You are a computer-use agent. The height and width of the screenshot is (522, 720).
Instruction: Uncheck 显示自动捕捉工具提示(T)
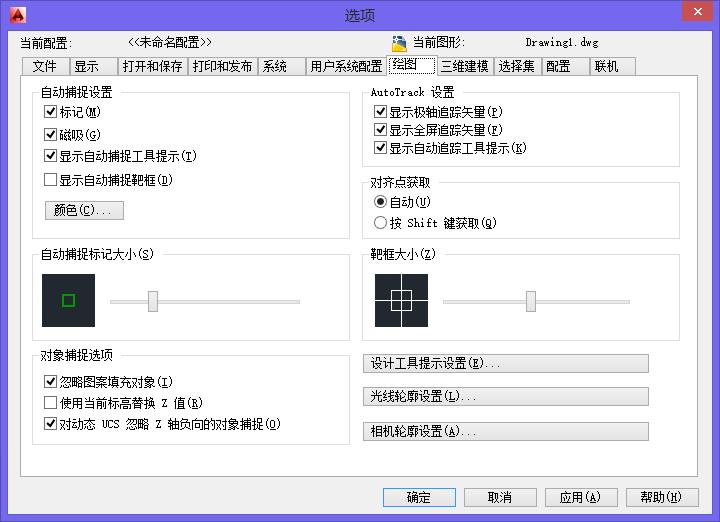50,156
